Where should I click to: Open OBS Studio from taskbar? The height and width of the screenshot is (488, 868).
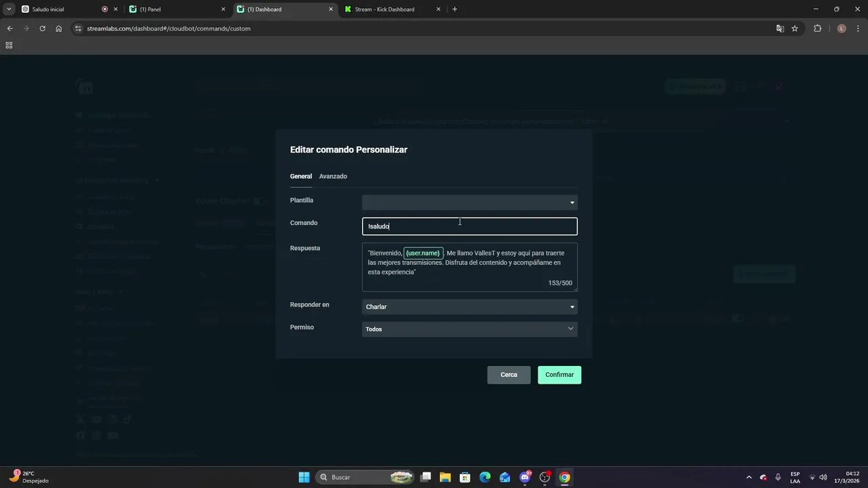[545, 477]
